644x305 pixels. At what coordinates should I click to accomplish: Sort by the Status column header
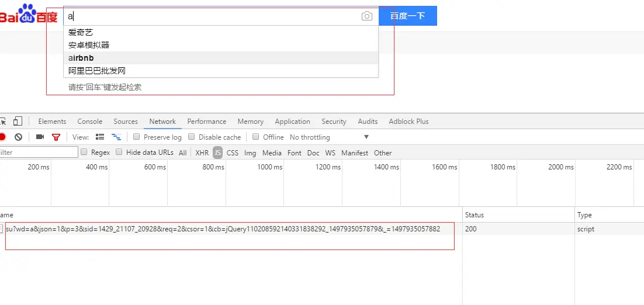coord(518,214)
